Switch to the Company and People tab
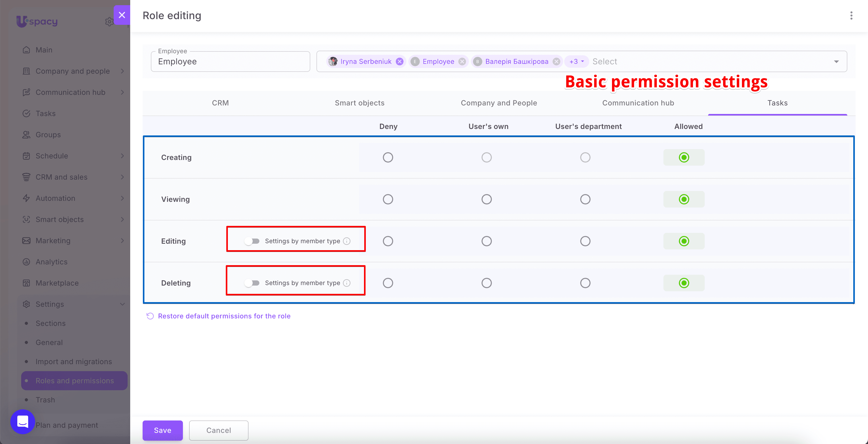This screenshot has height=444, width=868. [x=499, y=103]
